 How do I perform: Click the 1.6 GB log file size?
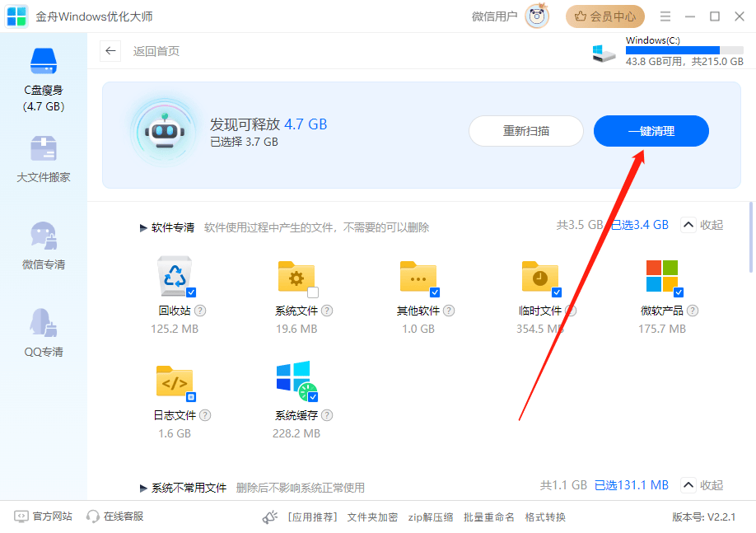(x=175, y=433)
